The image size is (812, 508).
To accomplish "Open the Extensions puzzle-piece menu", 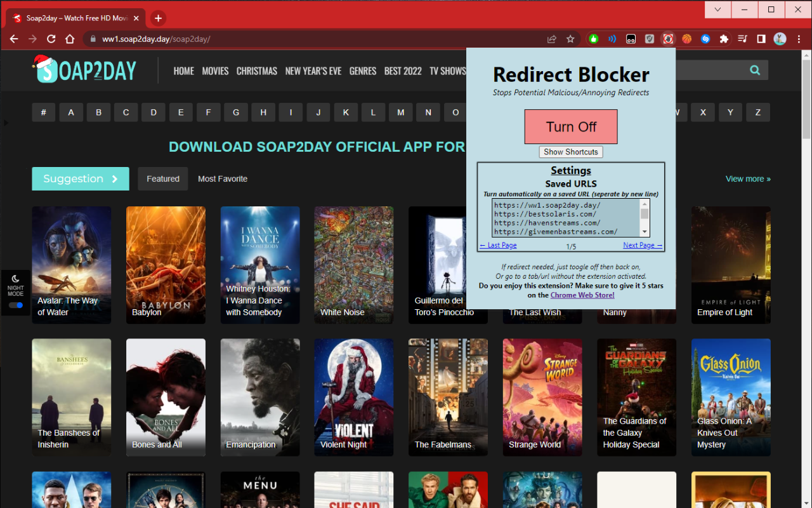I will 724,39.
